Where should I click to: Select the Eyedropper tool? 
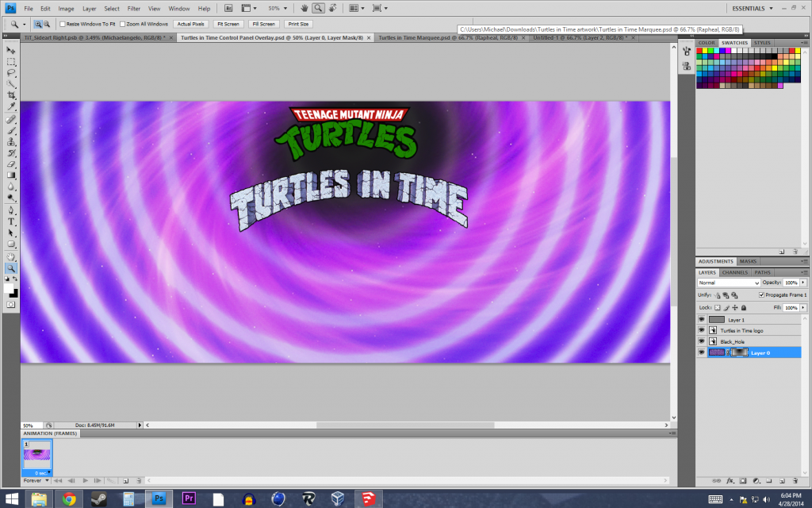click(11, 107)
